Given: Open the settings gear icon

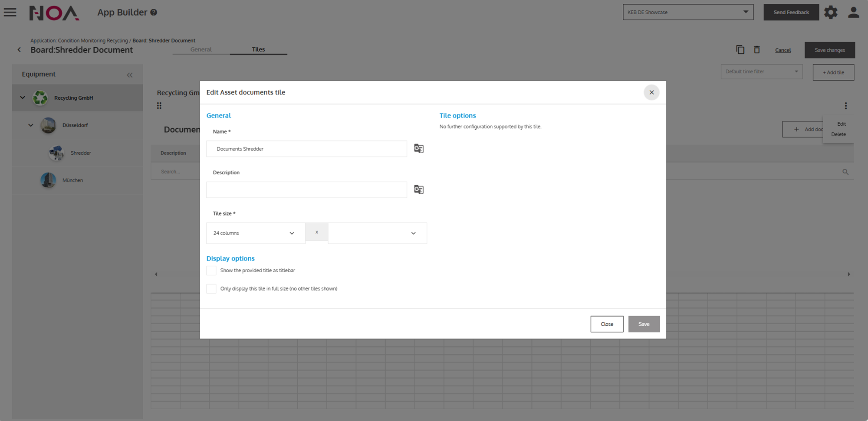Looking at the screenshot, I should 831,12.
